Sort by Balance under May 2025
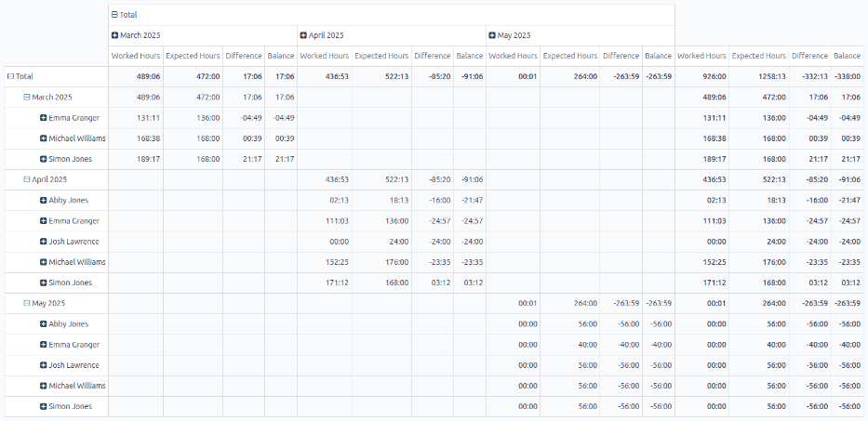Image resolution: width=868 pixels, height=421 pixels. tap(658, 56)
